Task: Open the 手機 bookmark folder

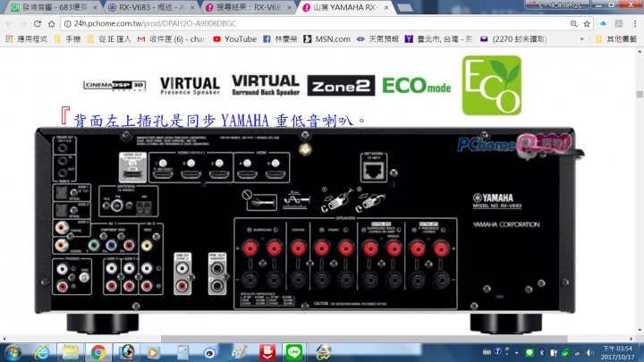Action: point(68,39)
